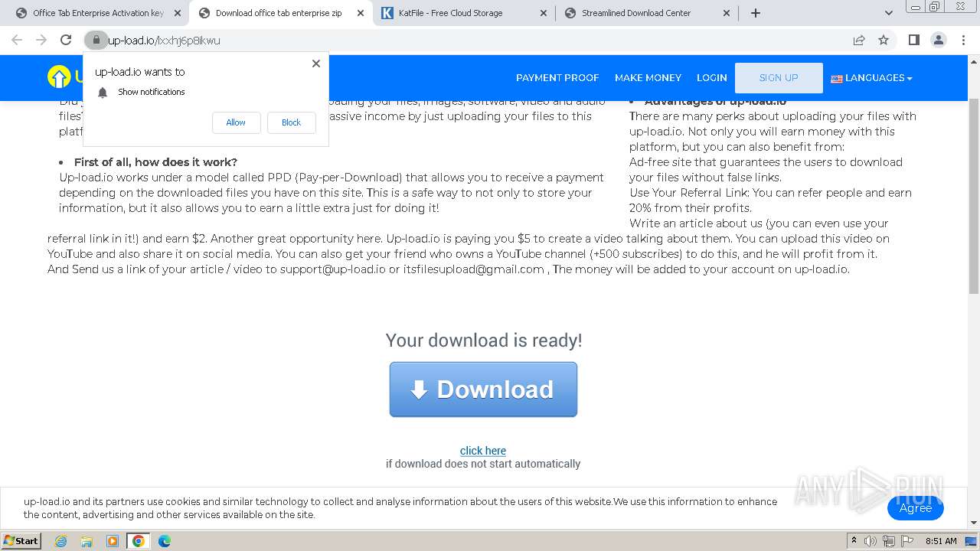980x551 pixels.
Task: Open Microsoft Edge from taskbar
Action: pos(165,541)
